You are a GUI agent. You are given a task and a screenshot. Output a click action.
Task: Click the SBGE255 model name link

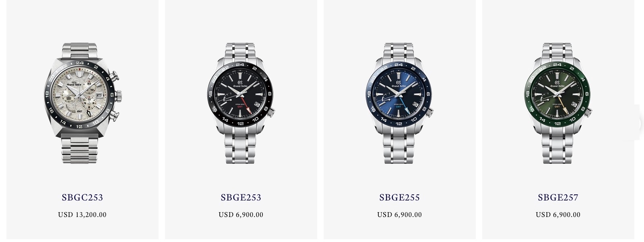[x=400, y=198]
